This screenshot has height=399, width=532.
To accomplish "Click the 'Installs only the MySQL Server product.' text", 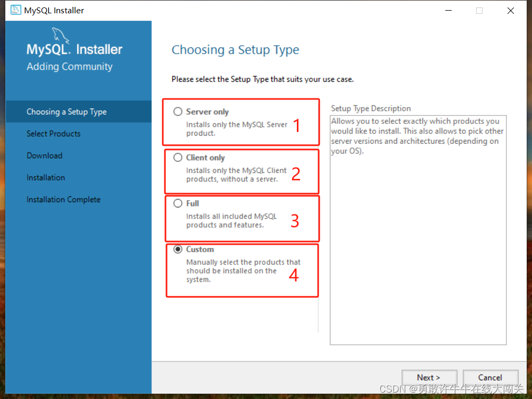I will [x=237, y=129].
